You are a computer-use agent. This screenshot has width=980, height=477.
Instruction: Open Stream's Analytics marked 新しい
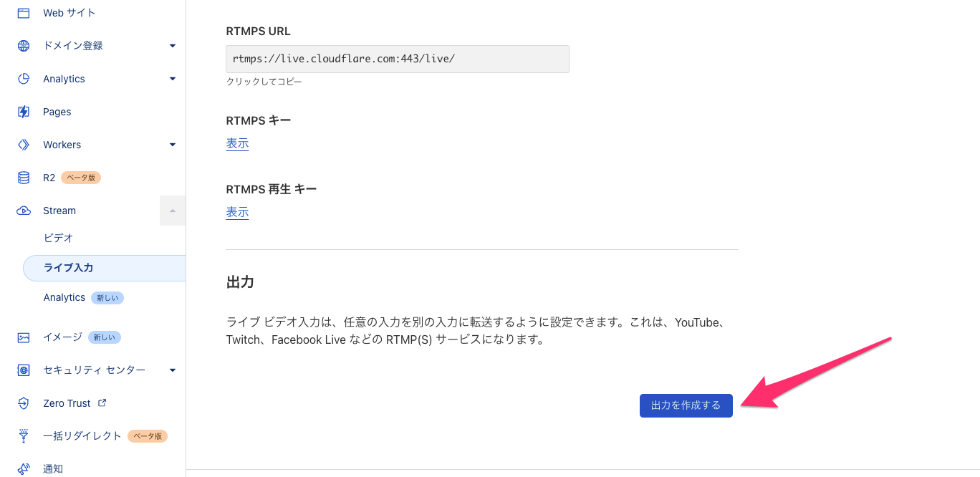click(x=64, y=297)
